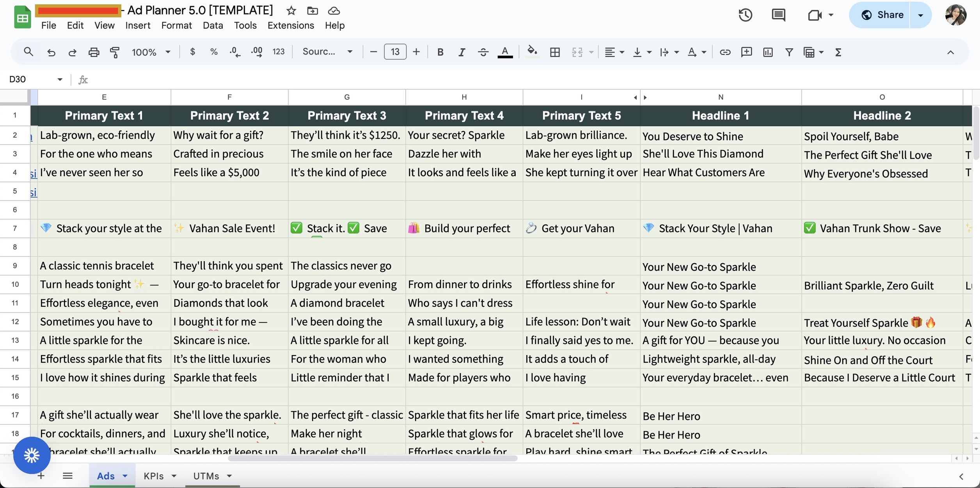Open the Format menu
Screen dimensions: 980x488
tap(176, 25)
